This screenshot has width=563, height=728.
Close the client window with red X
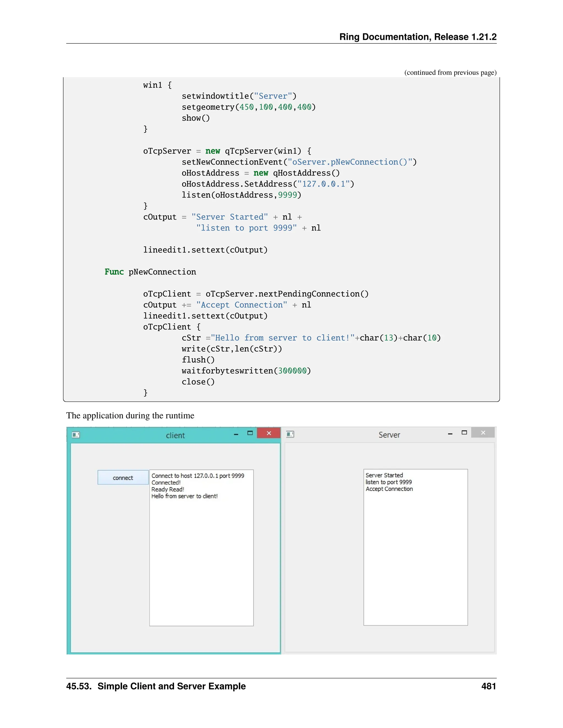click(269, 433)
